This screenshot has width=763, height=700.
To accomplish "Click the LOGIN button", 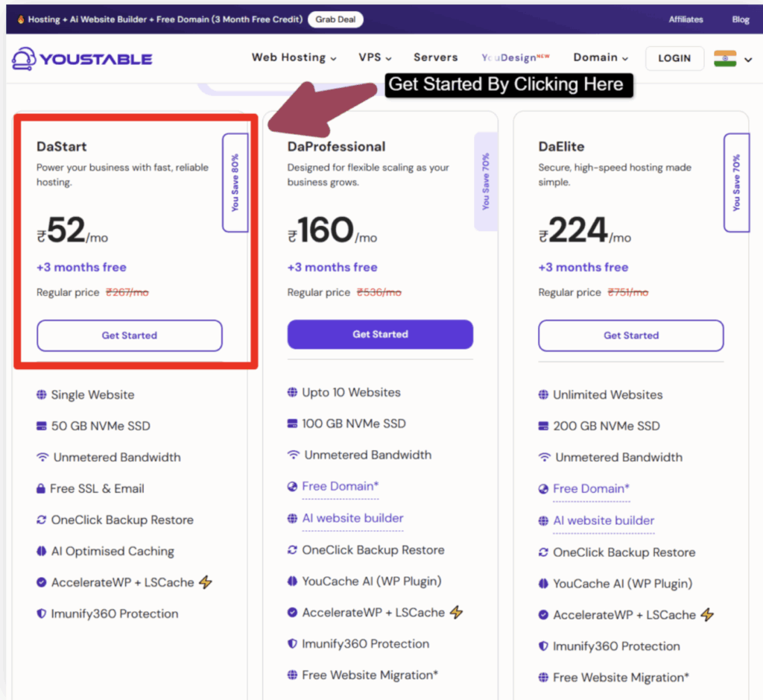I will tap(674, 58).
